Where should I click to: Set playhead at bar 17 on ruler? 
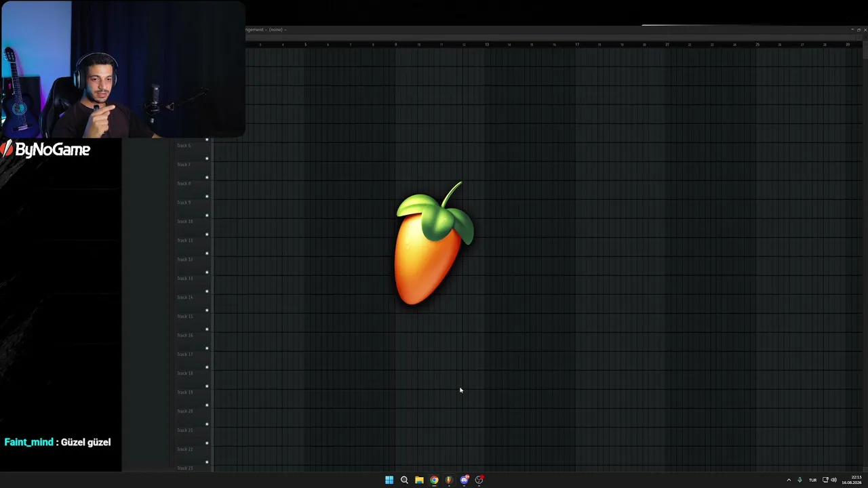point(577,45)
